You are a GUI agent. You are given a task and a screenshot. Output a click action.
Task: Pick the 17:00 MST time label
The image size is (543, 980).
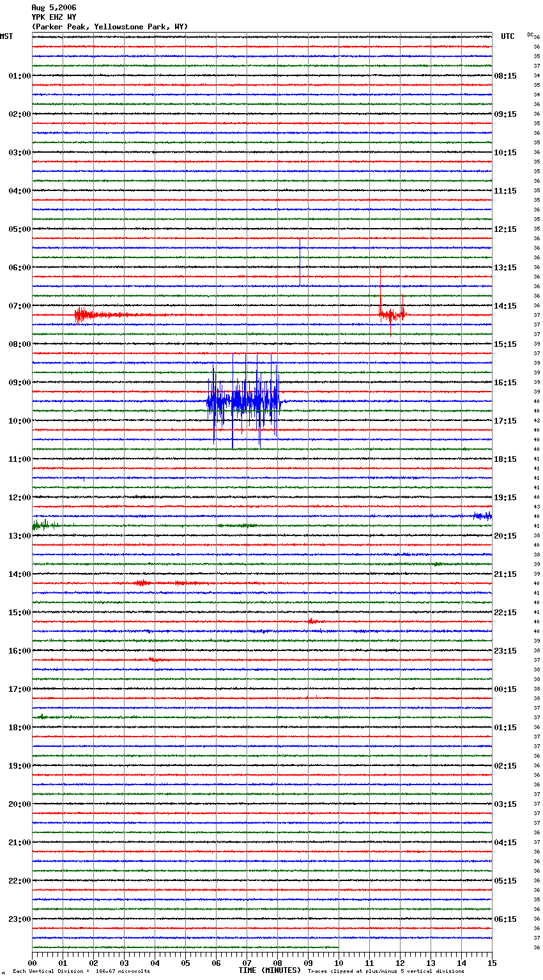(x=19, y=689)
